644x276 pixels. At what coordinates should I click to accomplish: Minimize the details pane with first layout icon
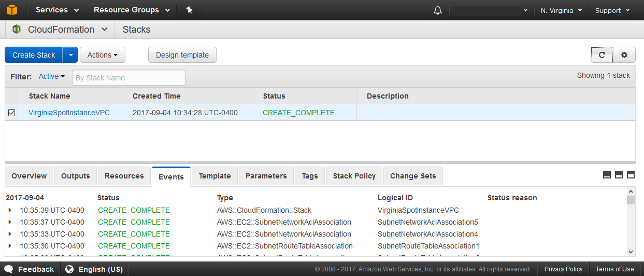coord(607,175)
